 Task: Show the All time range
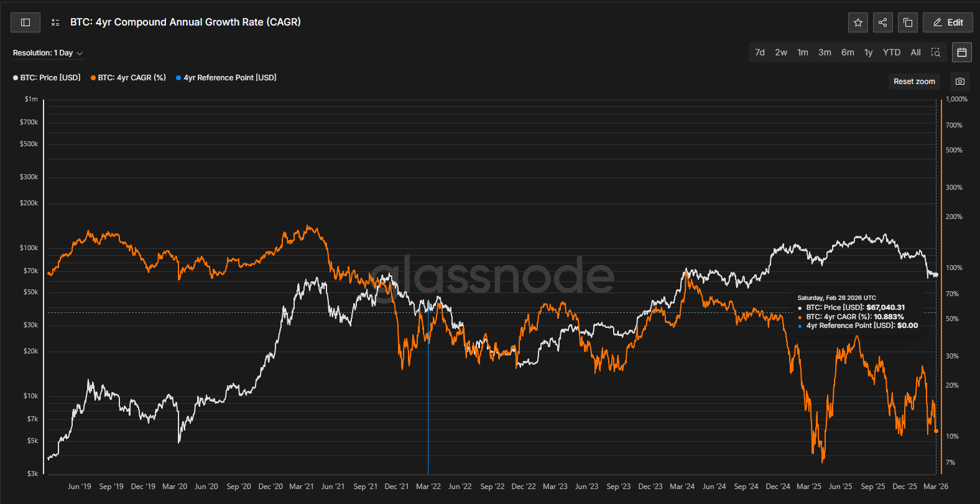(915, 52)
